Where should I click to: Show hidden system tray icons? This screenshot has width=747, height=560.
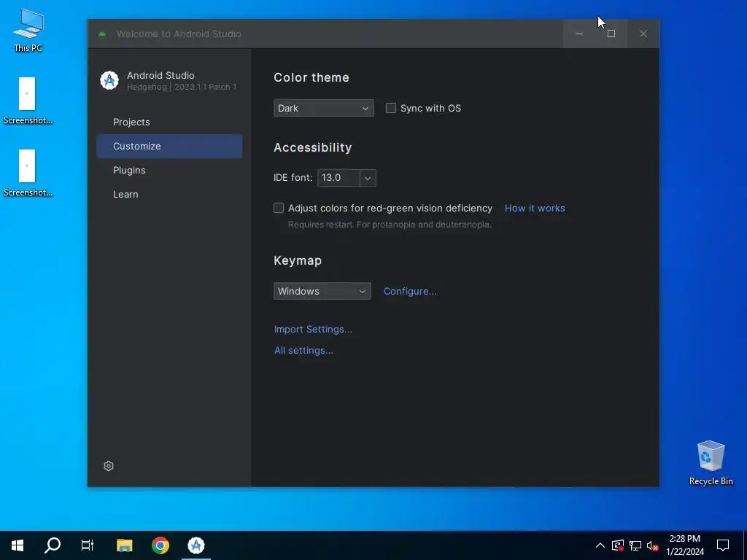click(600, 545)
